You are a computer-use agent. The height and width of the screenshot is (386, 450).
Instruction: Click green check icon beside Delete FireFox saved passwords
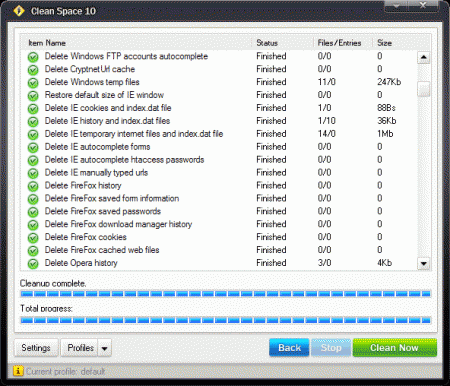[33, 212]
